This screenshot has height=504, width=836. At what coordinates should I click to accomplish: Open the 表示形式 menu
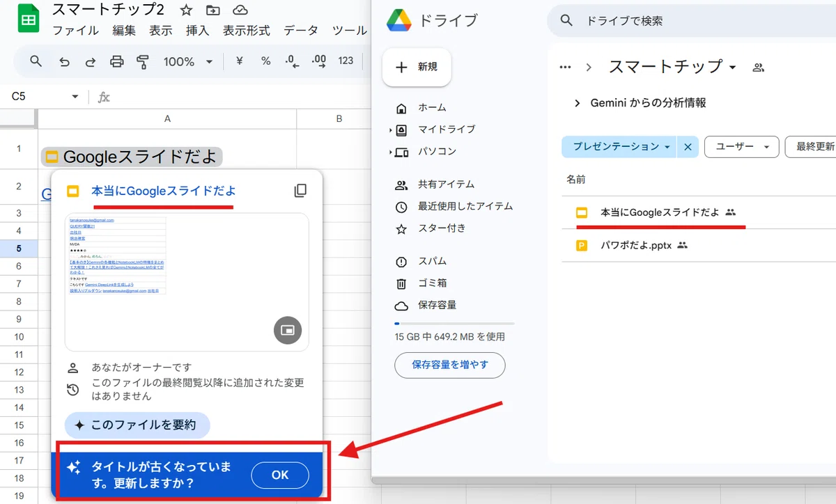246,31
